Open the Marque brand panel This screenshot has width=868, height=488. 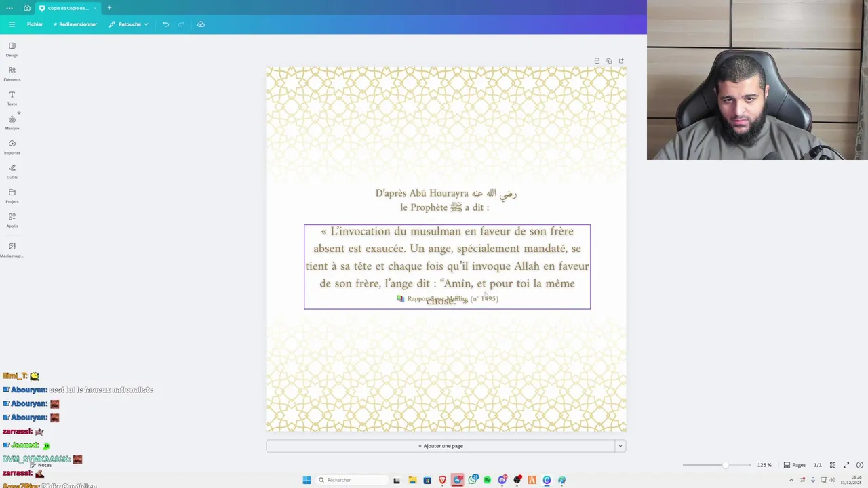12,123
